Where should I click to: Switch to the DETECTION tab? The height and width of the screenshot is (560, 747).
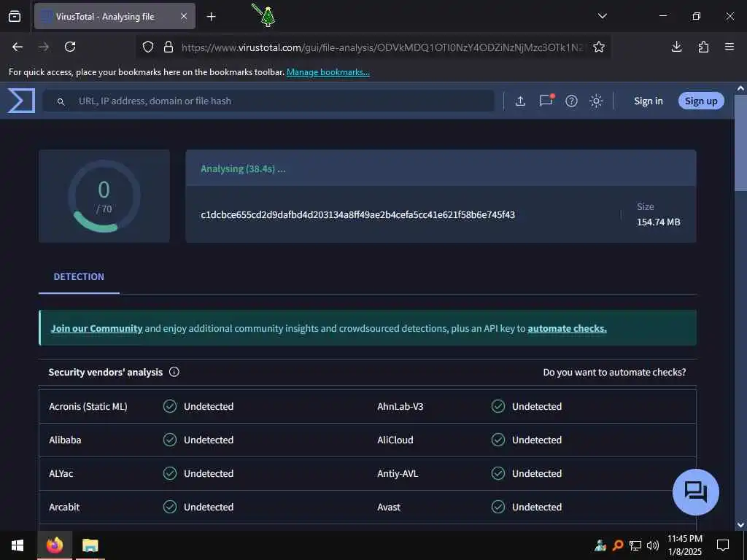79,276
